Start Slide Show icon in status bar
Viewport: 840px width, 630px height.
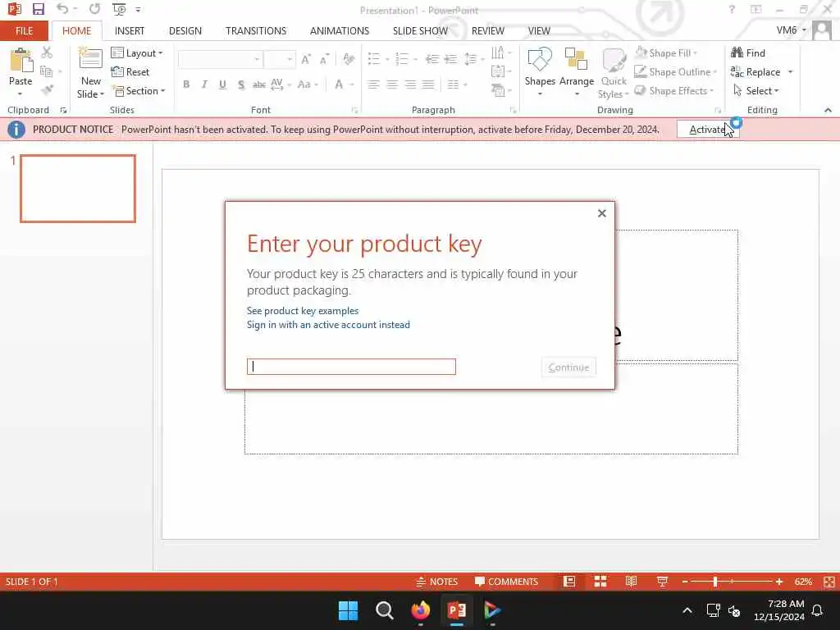662,582
